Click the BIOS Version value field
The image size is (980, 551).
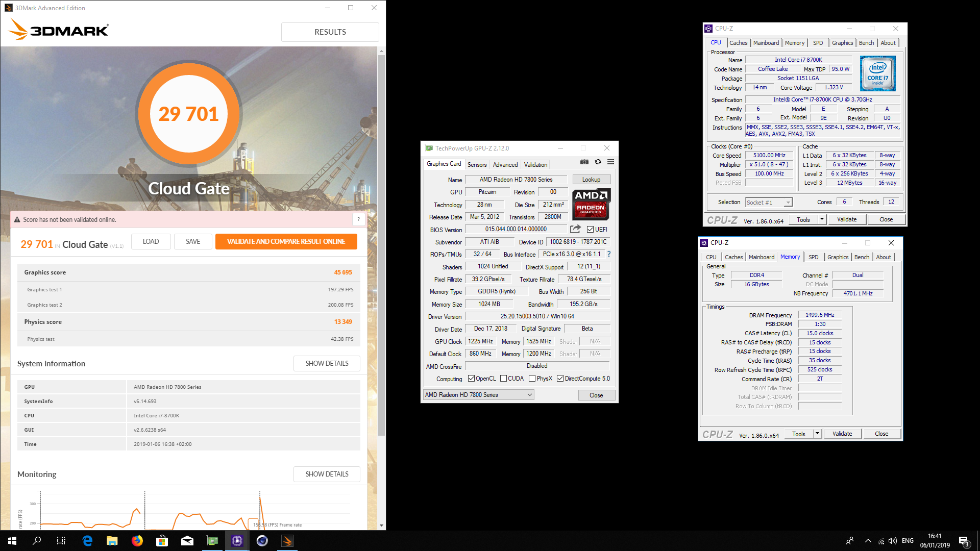click(x=516, y=230)
